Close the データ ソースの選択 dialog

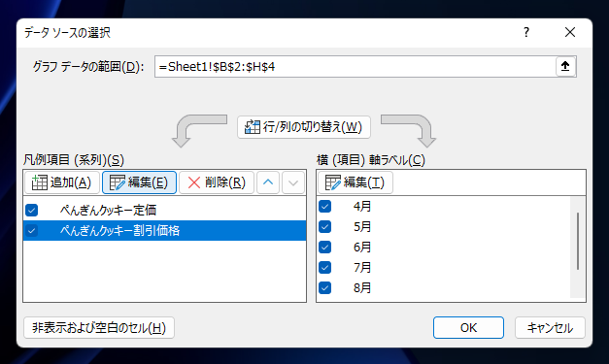pos(570,32)
